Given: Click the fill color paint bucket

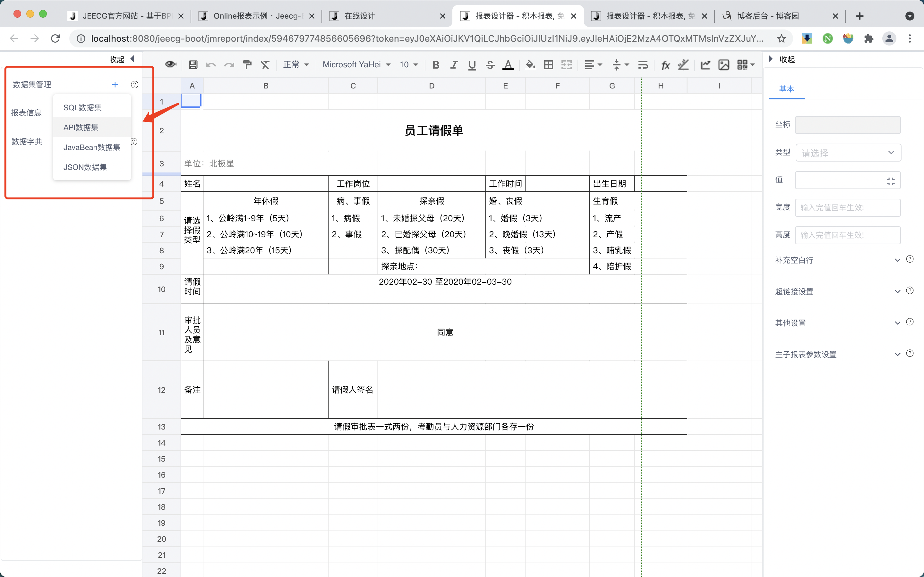Looking at the screenshot, I should [x=530, y=64].
